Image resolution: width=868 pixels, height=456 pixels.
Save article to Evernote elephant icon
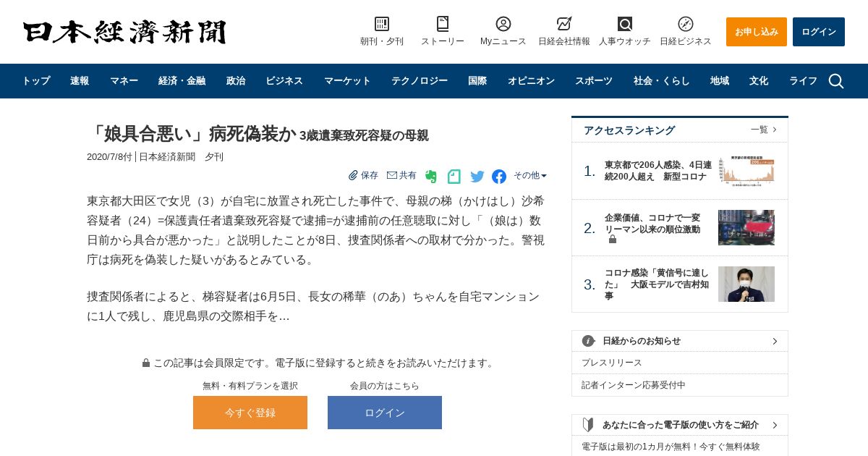coord(431,177)
